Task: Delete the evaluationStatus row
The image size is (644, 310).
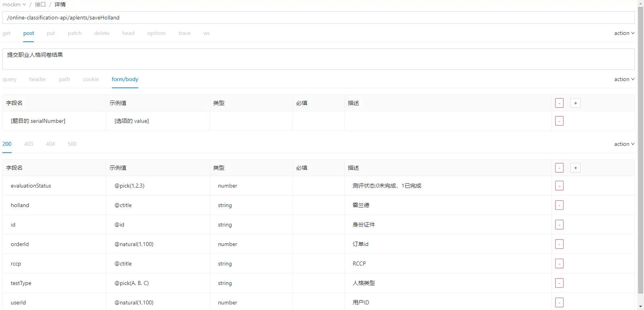Action: 559,186
